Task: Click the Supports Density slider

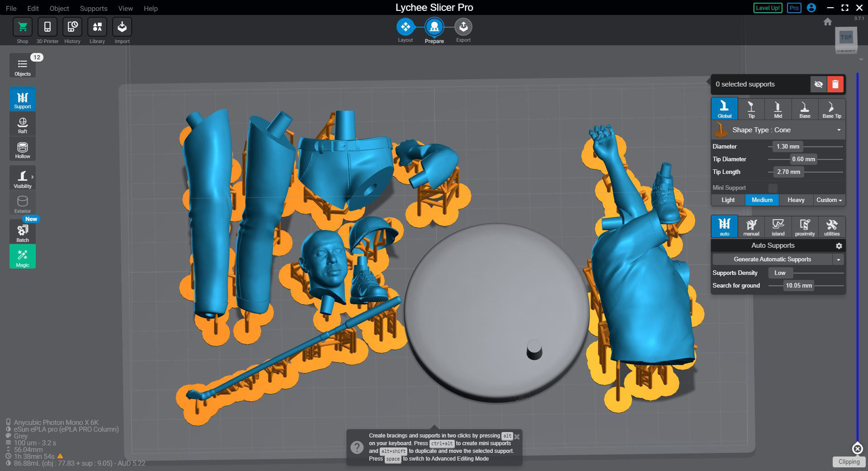Action: (x=806, y=273)
